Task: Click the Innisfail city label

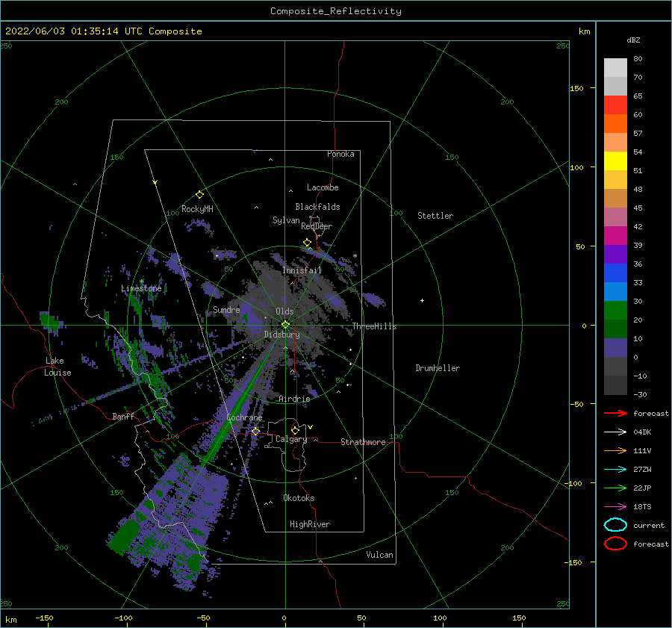Action: (x=302, y=270)
